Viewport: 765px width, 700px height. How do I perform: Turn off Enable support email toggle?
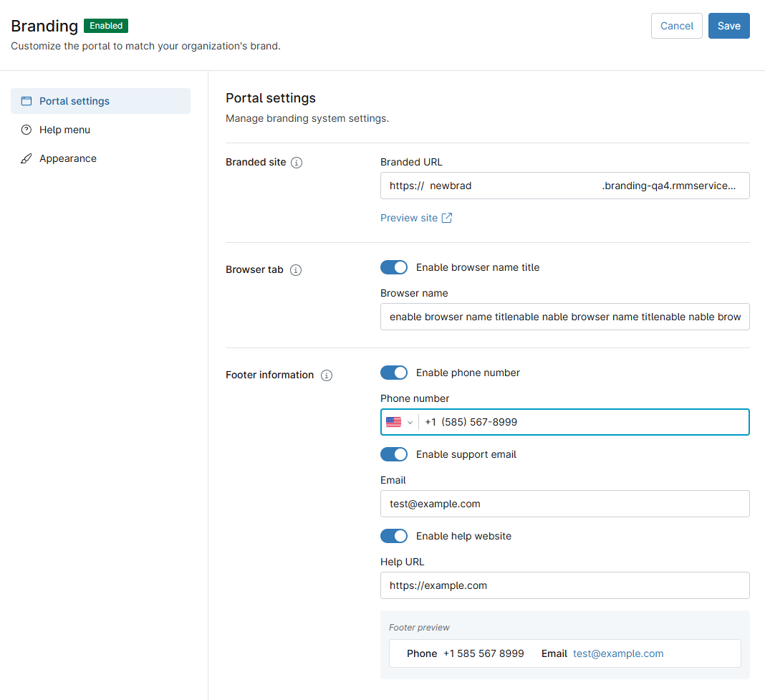tap(394, 454)
